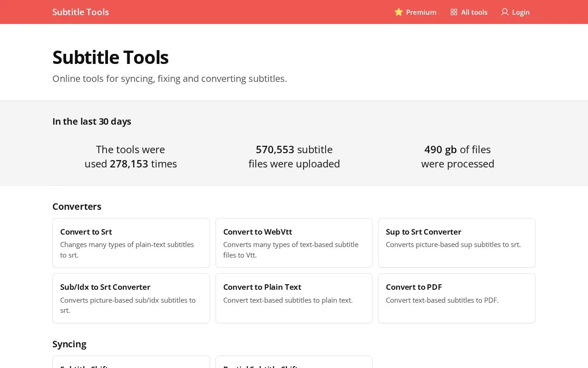Go to Subtitle Tools home logo link
Viewport: 588px width, 368px height.
tap(81, 12)
